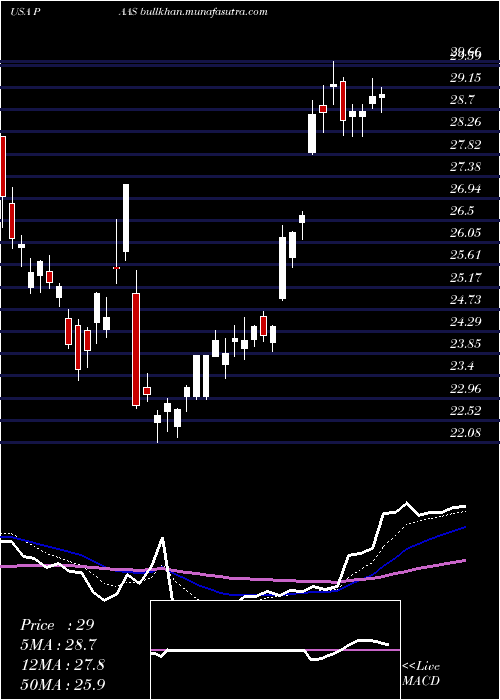This screenshot has width=500, height=700.
Task: Click the last candlestick on the chart
Action: coord(382,98)
